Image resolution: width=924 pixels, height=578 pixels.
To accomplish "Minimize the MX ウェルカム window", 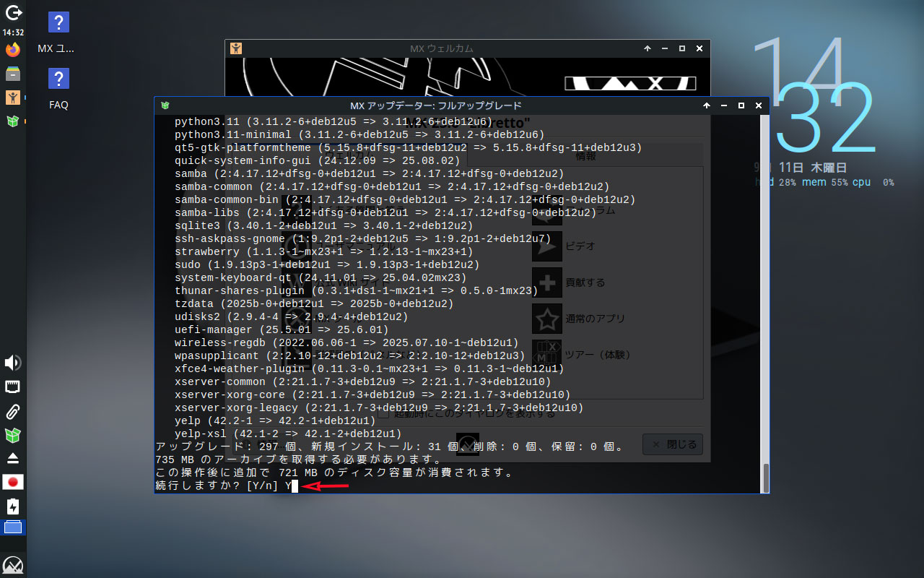I will [665, 48].
